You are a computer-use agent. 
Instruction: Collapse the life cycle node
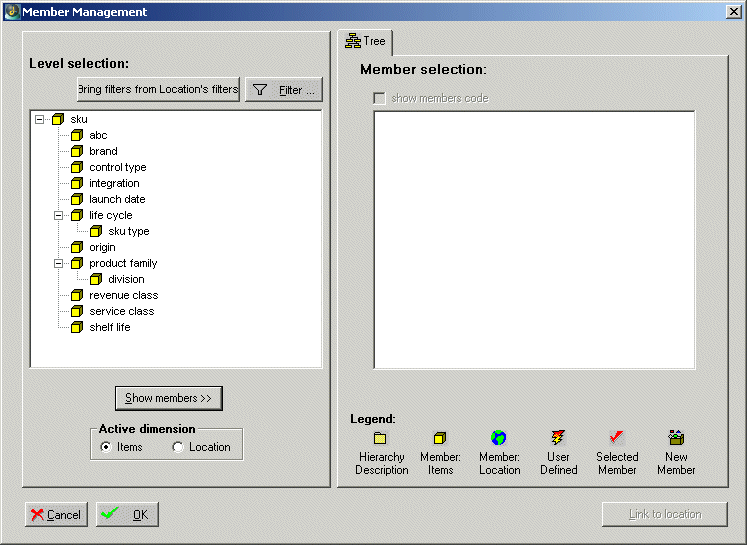click(59, 215)
